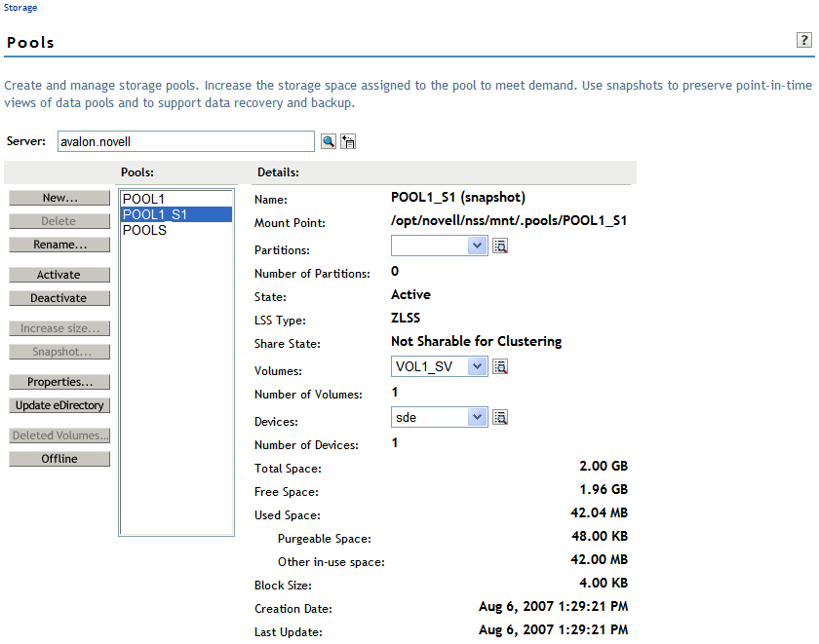The width and height of the screenshot is (819, 644).
Task: Activate the selected pool
Action: (x=59, y=275)
